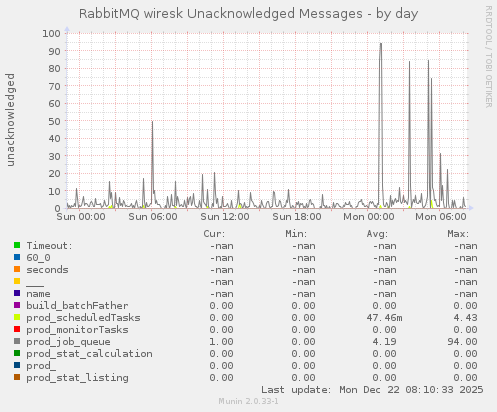Click the 'Min:' column header

click(x=296, y=234)
